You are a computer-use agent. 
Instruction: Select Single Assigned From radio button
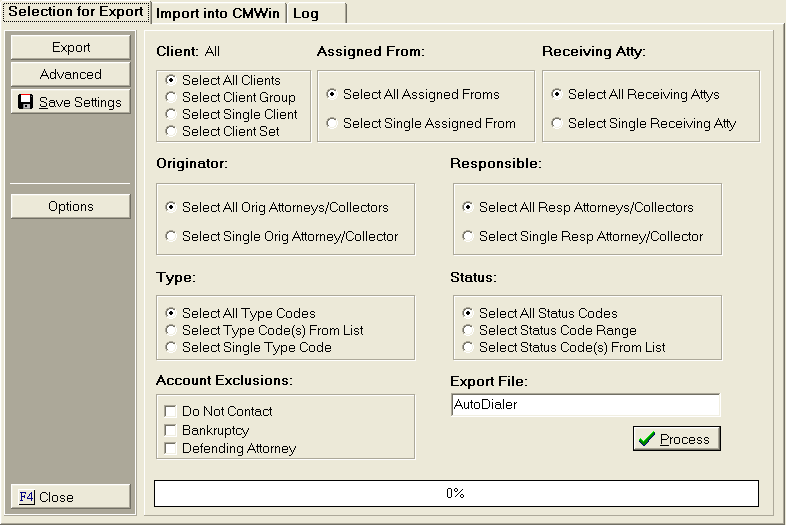click(x=333, y=123)
